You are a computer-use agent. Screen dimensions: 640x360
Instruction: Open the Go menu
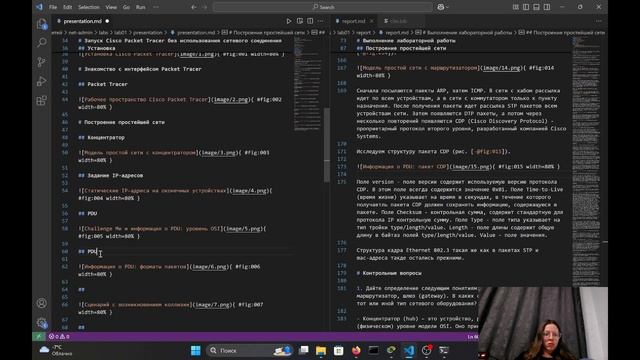tap(126, 7)
